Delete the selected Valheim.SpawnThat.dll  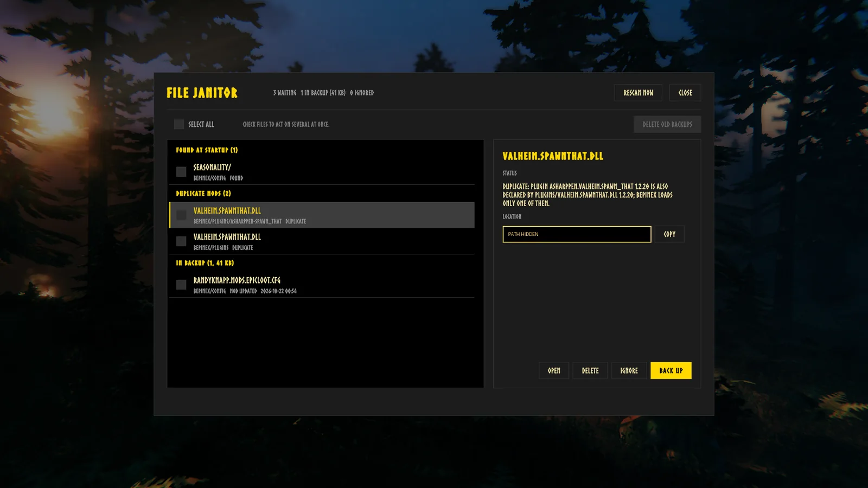pos(590,370)
